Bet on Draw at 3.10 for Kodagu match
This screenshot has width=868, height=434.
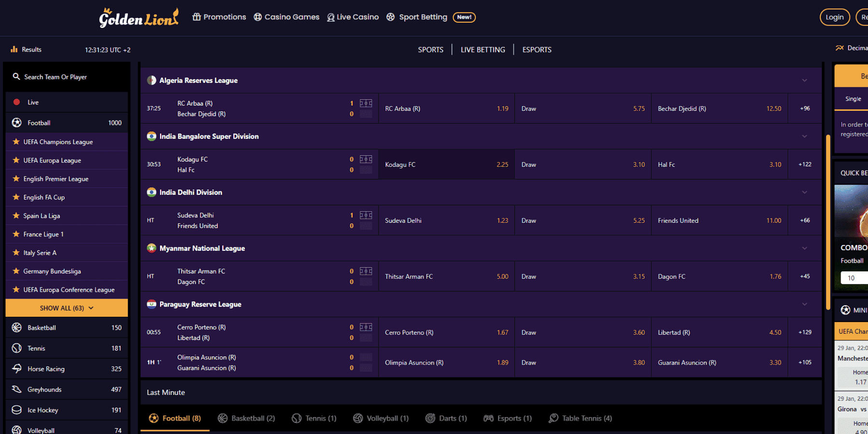click(x=583, y=164)
